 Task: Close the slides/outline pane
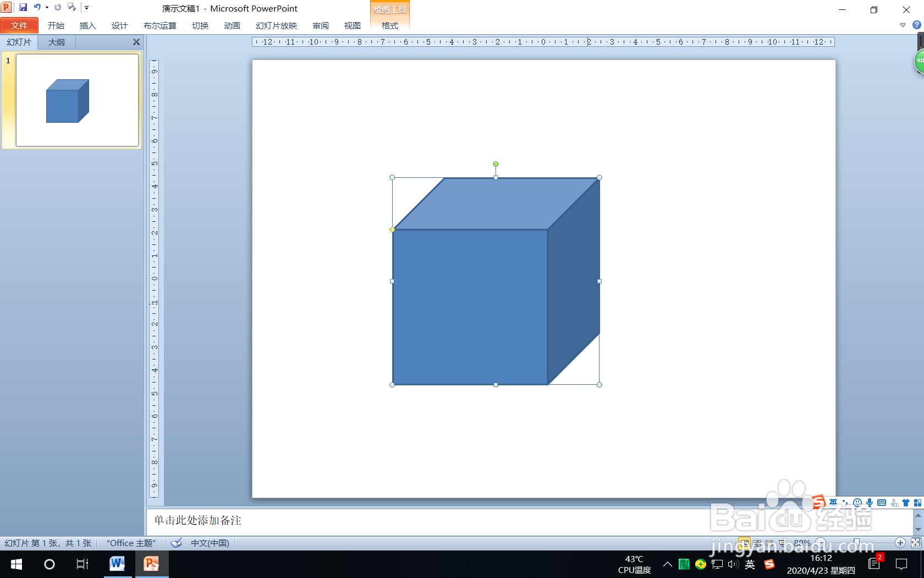[136, 42]
